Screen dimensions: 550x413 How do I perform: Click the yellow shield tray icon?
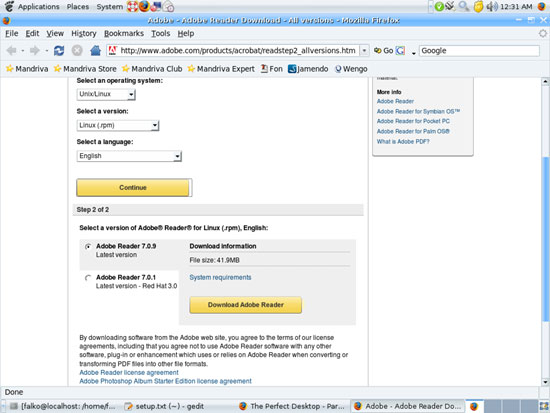point(478,6)
